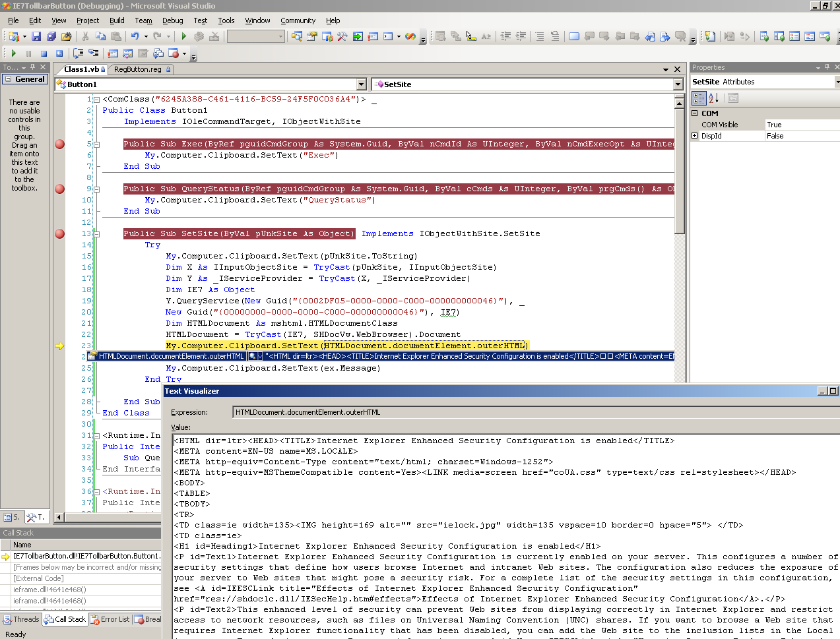Open the active files list dropdown arrow

pos(666,69)
